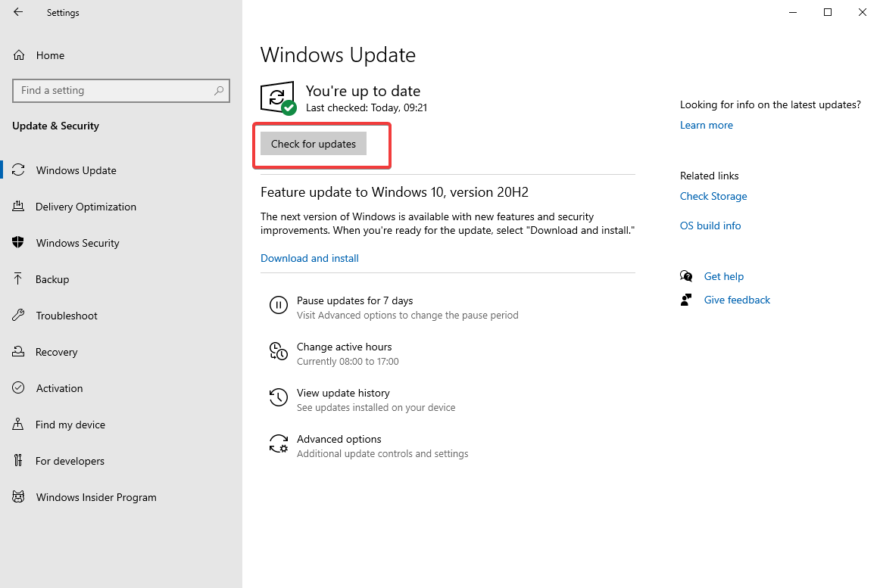This screenshot has width=880, height=588.
Task: Click the Home house icon
Action: pyautogui.click(x=18, y=55)
